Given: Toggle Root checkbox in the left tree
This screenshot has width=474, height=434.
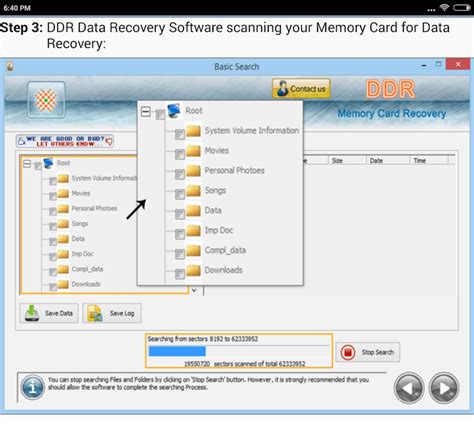Looking at the screenshot, I should pos(38,166).
